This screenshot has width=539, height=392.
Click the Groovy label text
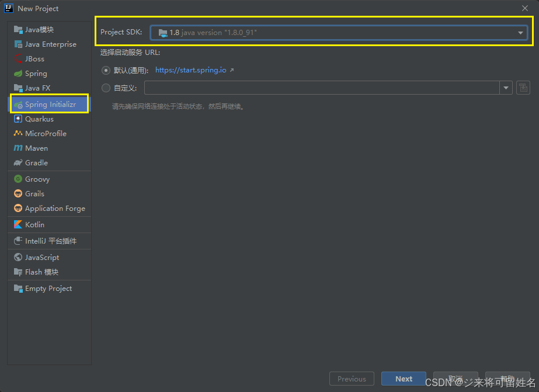(x=37, y=179)
